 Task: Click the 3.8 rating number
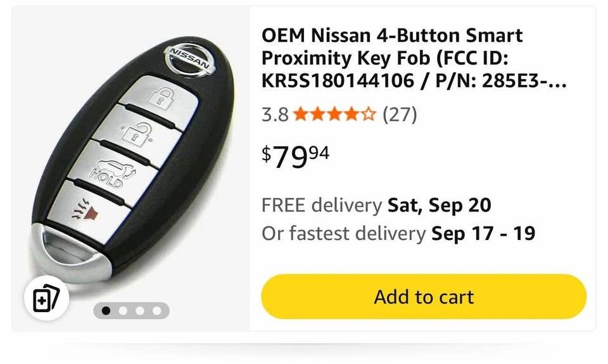pyautogui.click(x=275, y=115)
